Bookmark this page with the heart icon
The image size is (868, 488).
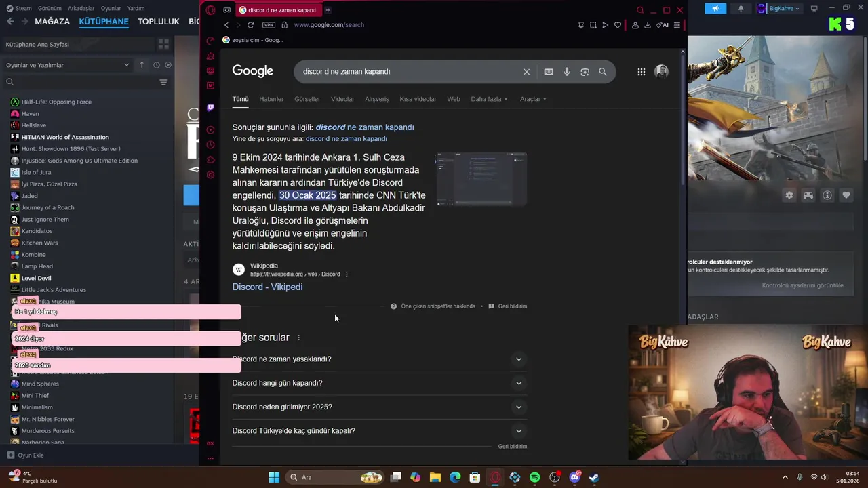pos(617,25)
